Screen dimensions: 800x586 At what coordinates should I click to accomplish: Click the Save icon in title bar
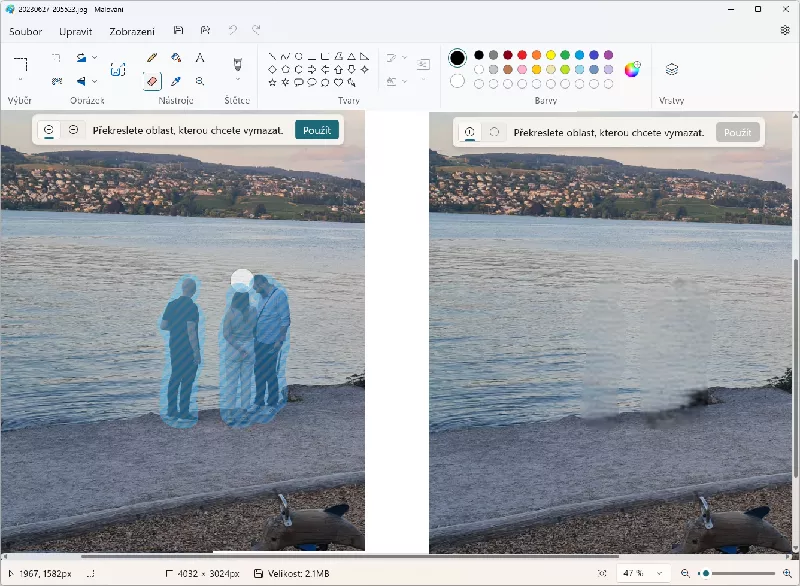pyautogui.click(x=178, y=31)
